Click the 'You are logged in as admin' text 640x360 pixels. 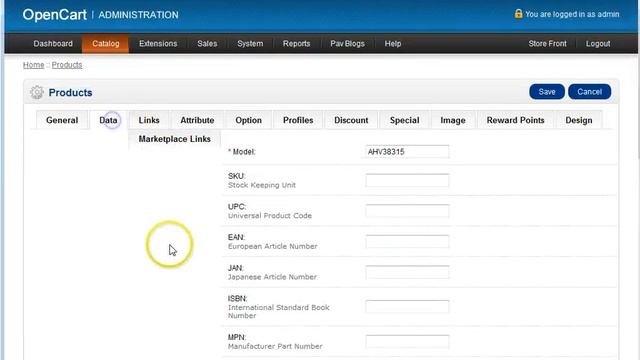click(x=572, y=14)
